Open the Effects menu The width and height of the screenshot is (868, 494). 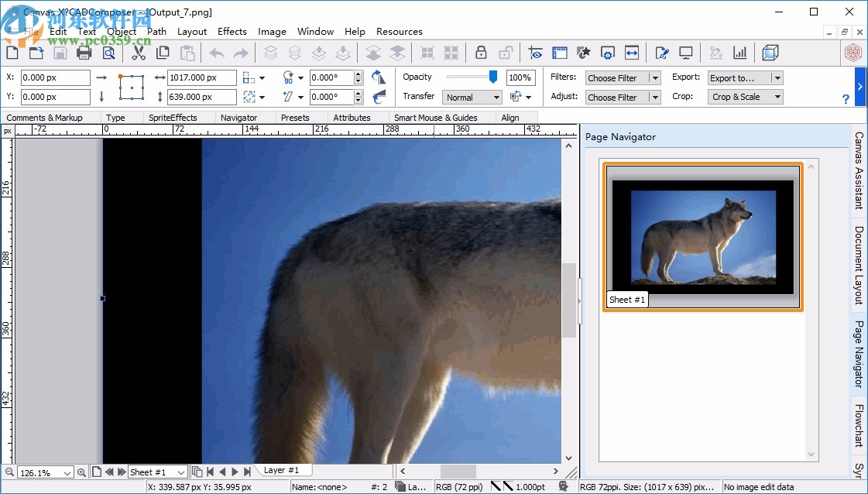click(232, 32)
